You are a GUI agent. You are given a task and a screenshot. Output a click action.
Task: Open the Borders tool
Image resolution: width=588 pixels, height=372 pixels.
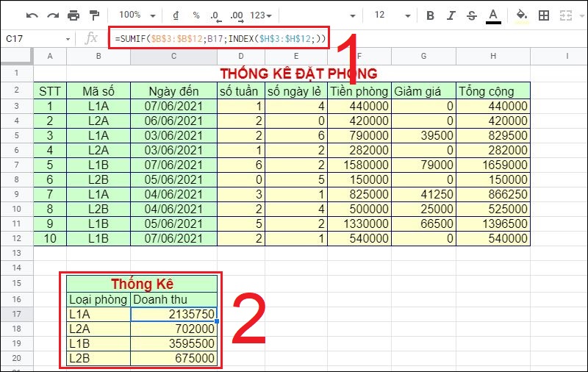[544, 15]
